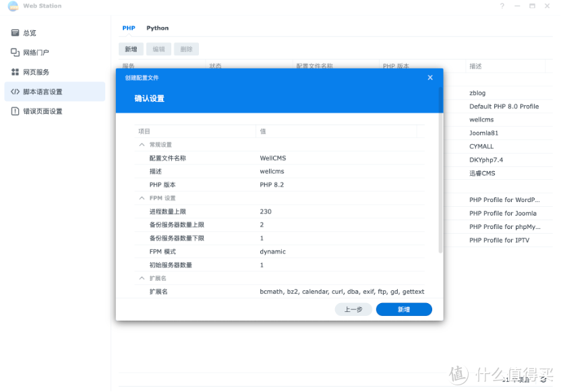Screen dimensions: 561x392
Task: Click the 描述 column header in list
Action: click(505, 66)
